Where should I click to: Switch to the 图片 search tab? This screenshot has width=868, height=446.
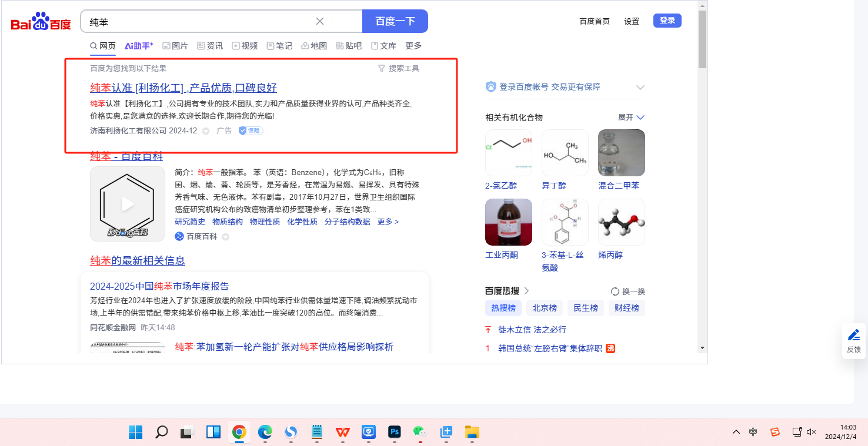(x=175, y=46)
